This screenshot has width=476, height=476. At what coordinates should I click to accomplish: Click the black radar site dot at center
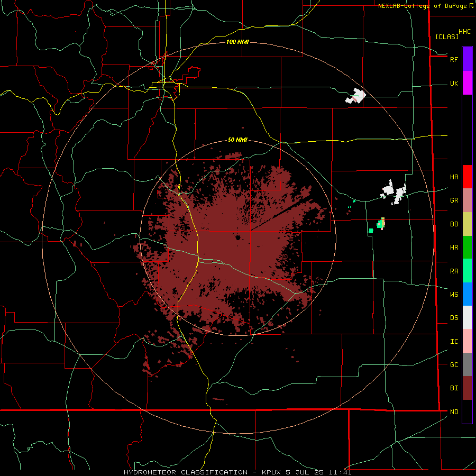tap(238, 237)
